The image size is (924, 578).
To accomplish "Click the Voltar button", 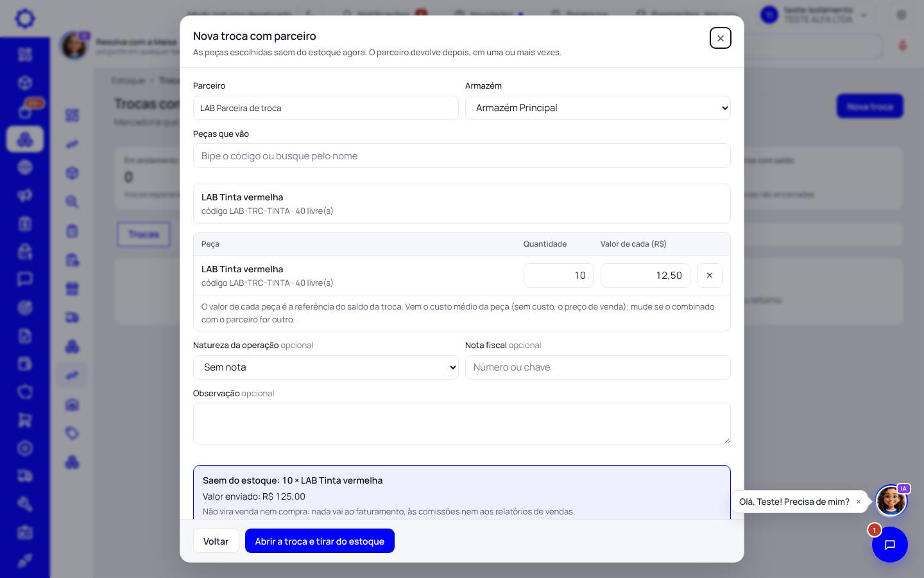I will pos(216,541).
